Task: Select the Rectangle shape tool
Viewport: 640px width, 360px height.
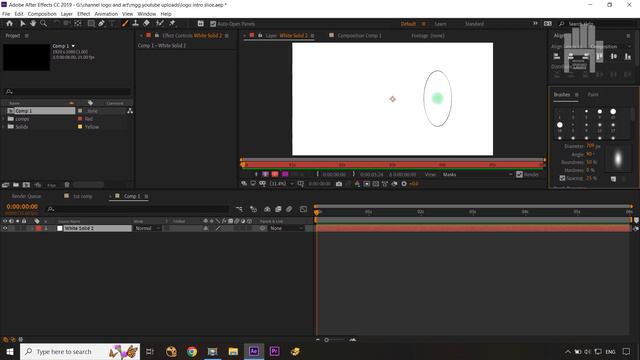Action: point(91,24)
